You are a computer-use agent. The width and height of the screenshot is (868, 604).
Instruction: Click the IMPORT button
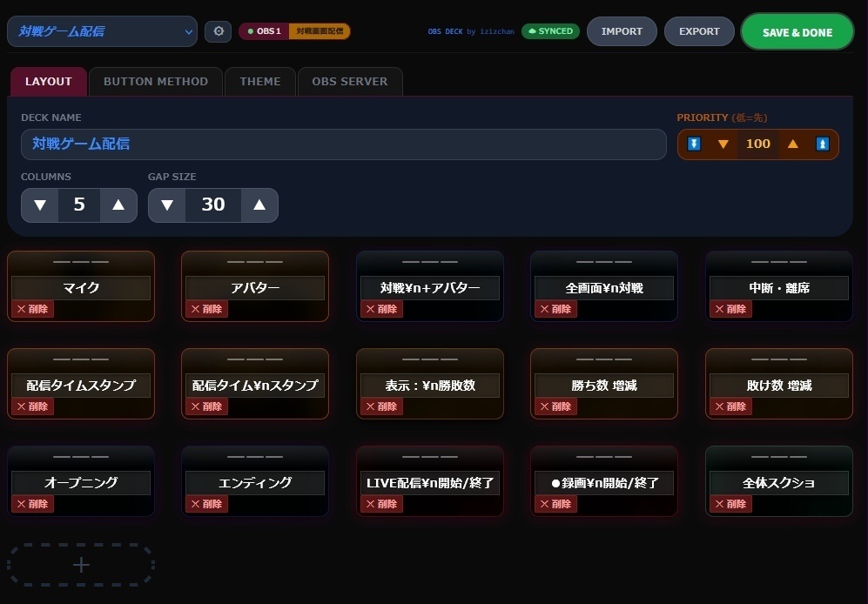tap(621, 30)
